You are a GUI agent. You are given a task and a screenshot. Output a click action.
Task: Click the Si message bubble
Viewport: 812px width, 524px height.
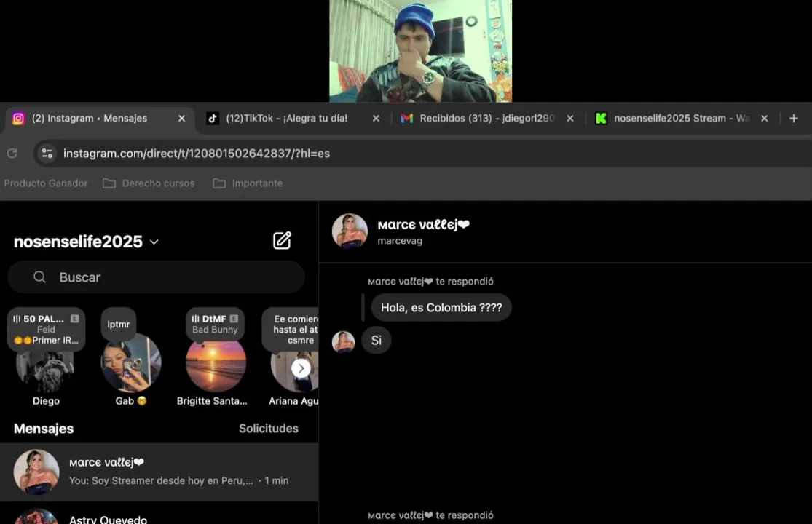point(376,340)
